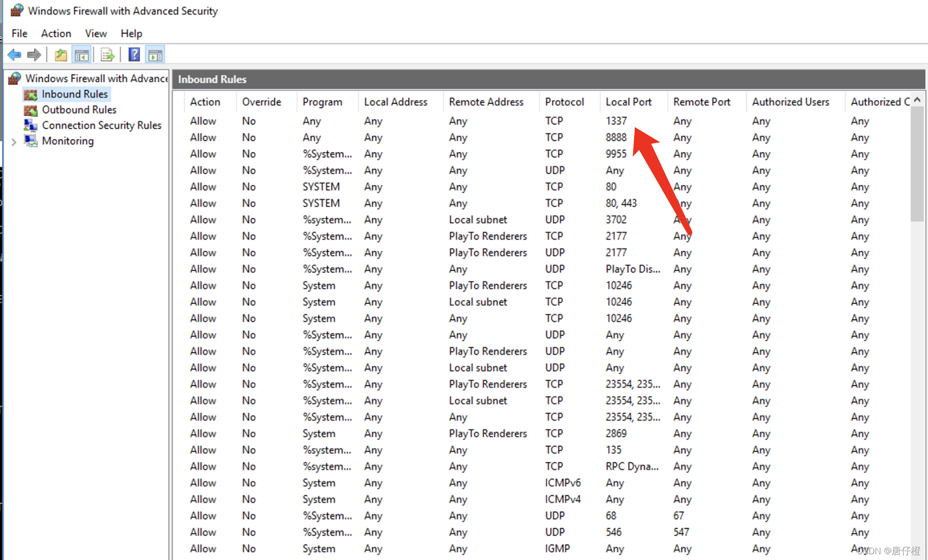Open the Help menu
Screen dimensions: 928x560
(131, 33)
